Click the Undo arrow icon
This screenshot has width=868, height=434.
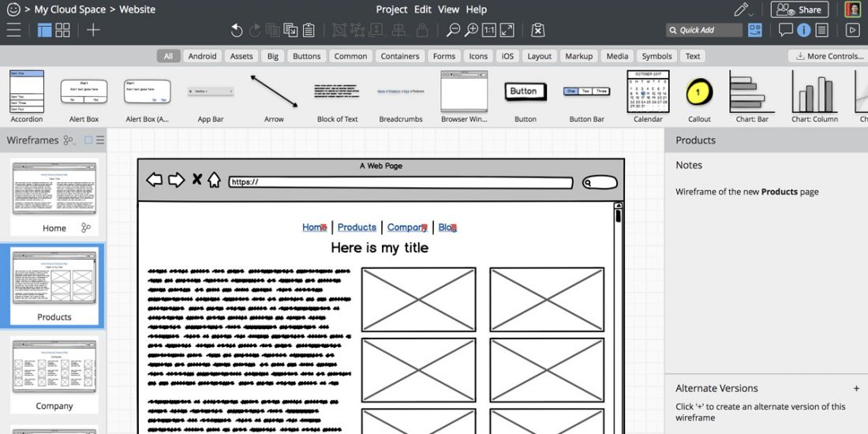(x=237, y=31)
